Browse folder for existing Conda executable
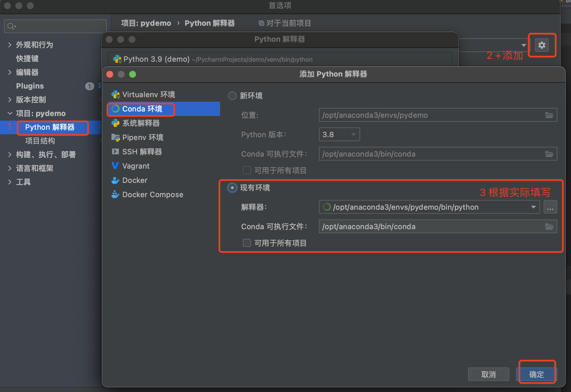This screenshot has width=571, height=392. (x=549, y=227)
